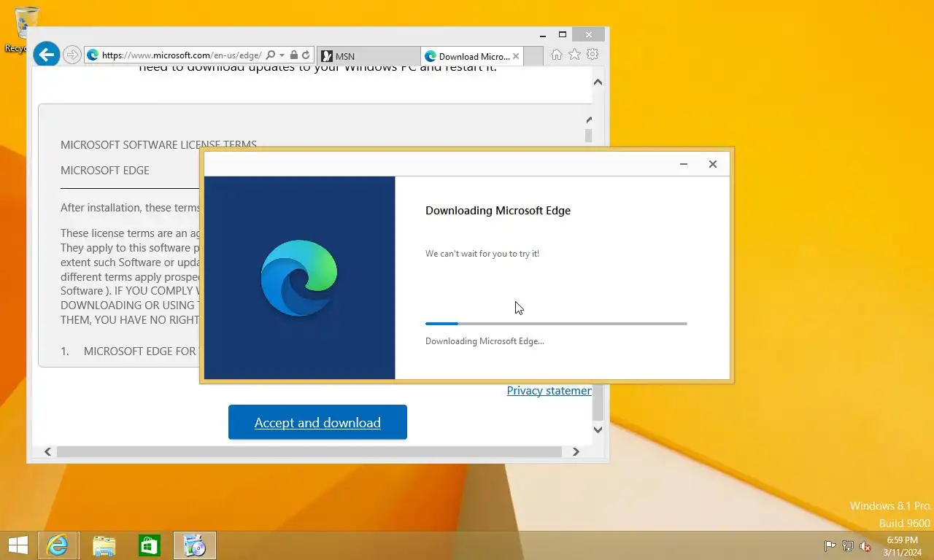Screen dimensions: 934x560
Task: Click the Edge installer taskbar icon
Action: [195, 545]
